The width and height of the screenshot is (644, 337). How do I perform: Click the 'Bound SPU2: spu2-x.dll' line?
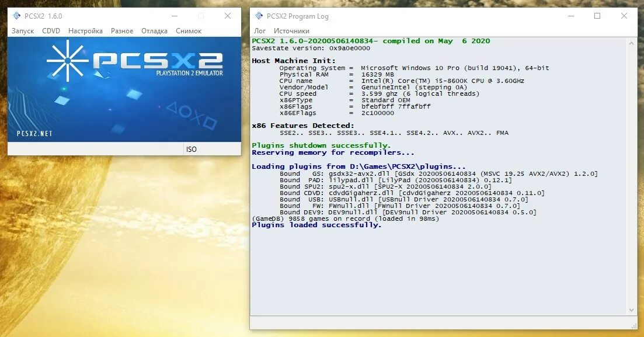(385, 186)
